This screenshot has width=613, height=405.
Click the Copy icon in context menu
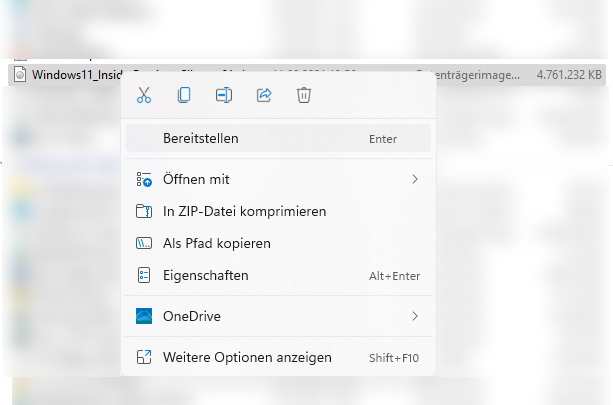tap(184, 95)
